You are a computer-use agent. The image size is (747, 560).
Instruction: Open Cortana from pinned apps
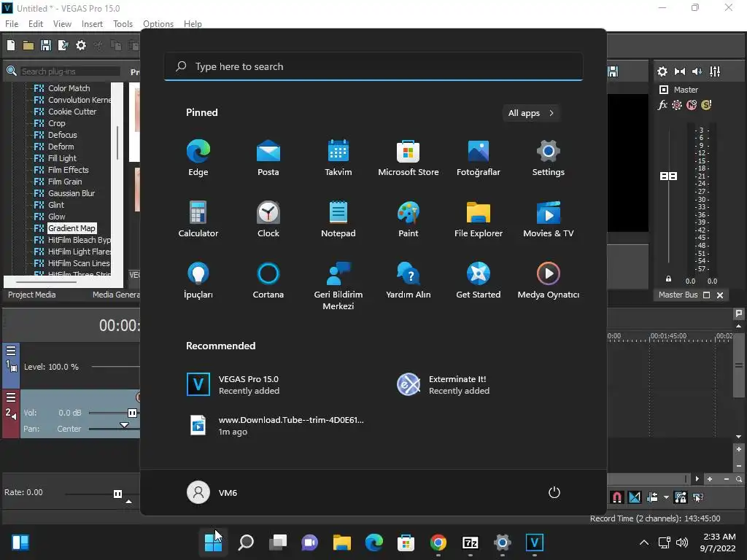tap(268, 281)
